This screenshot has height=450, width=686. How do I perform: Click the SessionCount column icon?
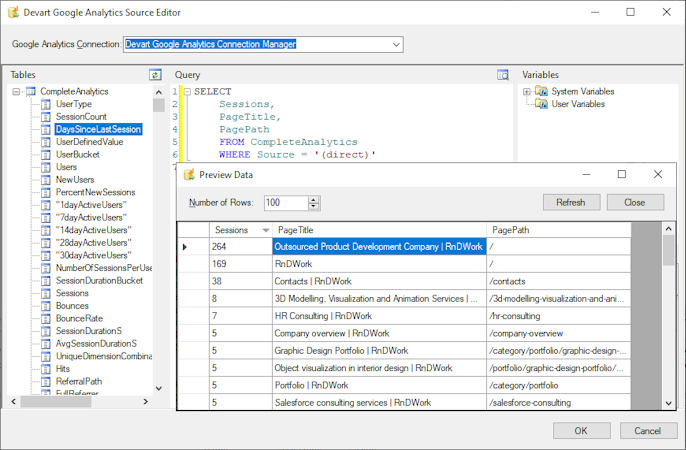tap(47, 117)
